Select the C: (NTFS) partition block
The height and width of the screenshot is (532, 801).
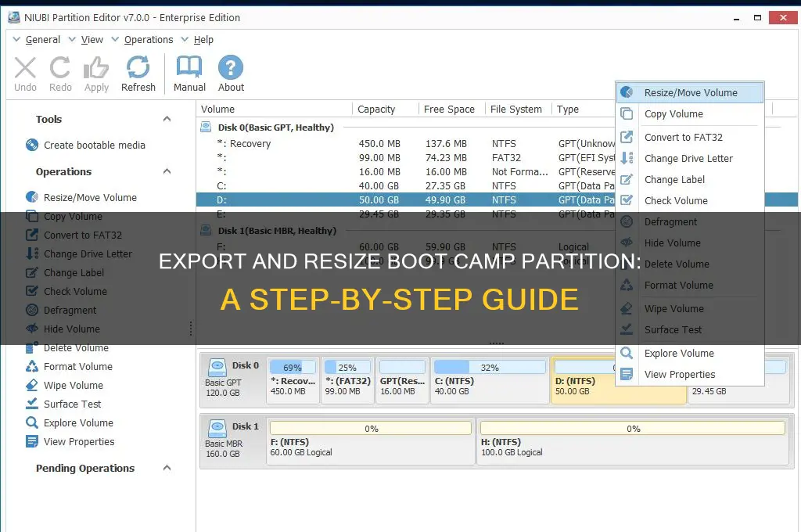[490, 380]
